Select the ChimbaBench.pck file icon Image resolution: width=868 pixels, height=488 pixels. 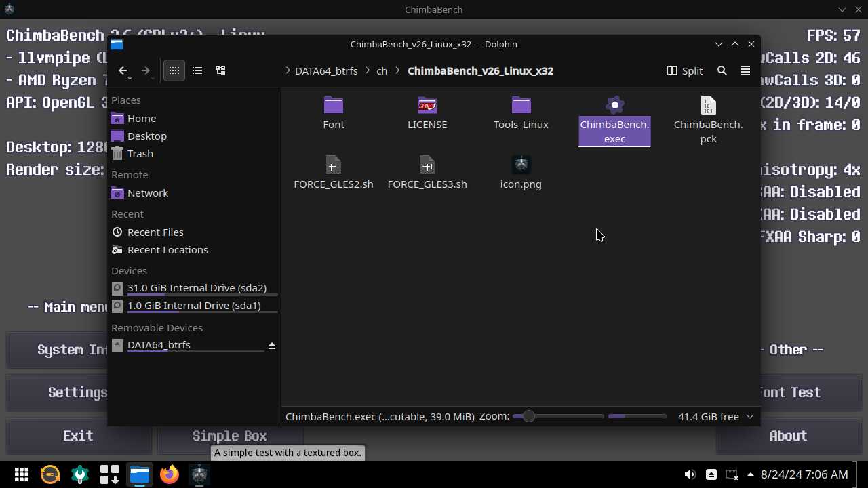708,105
